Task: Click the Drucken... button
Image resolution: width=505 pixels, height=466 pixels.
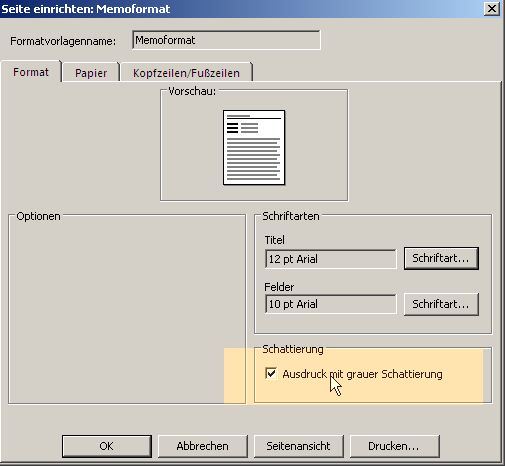Action: 394,446
